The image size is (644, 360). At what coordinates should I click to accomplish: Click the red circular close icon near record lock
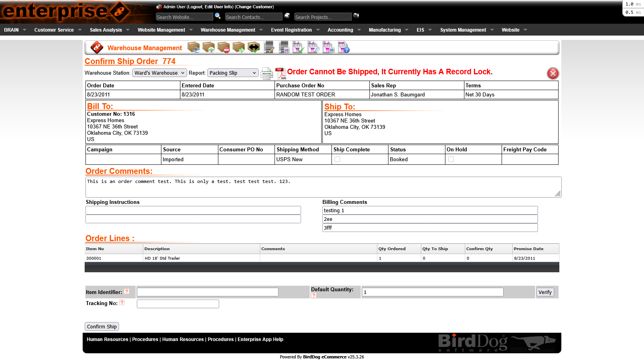pyautogui.click(x=553, y=73)
